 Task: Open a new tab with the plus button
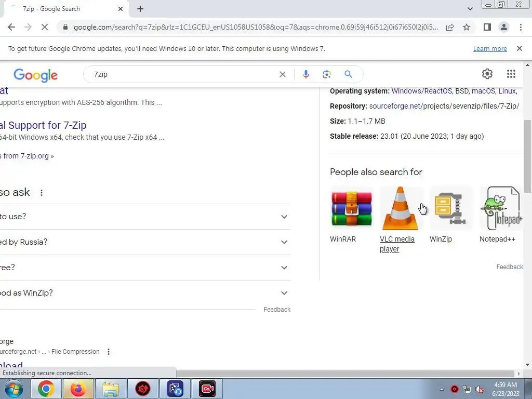click(140, 9)
